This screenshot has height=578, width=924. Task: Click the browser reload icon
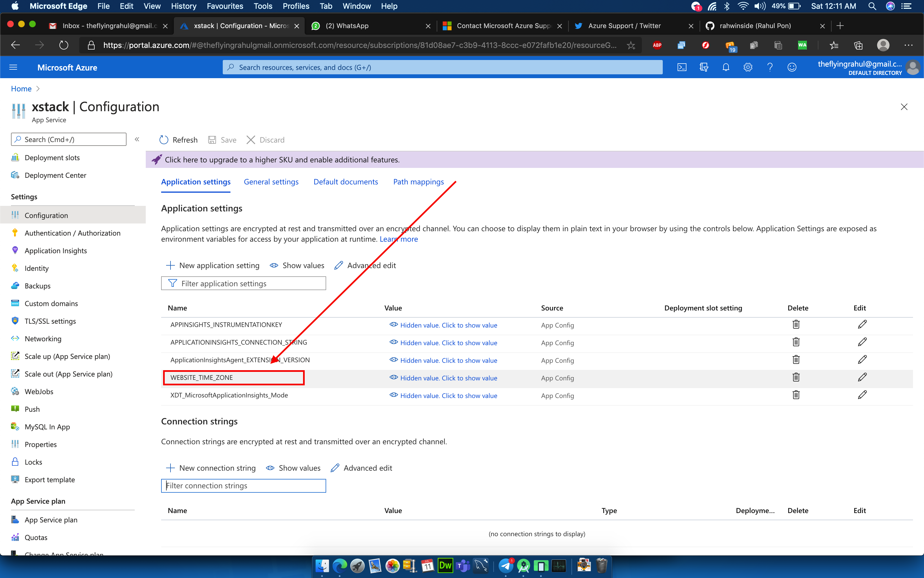[x=64, y=45]
